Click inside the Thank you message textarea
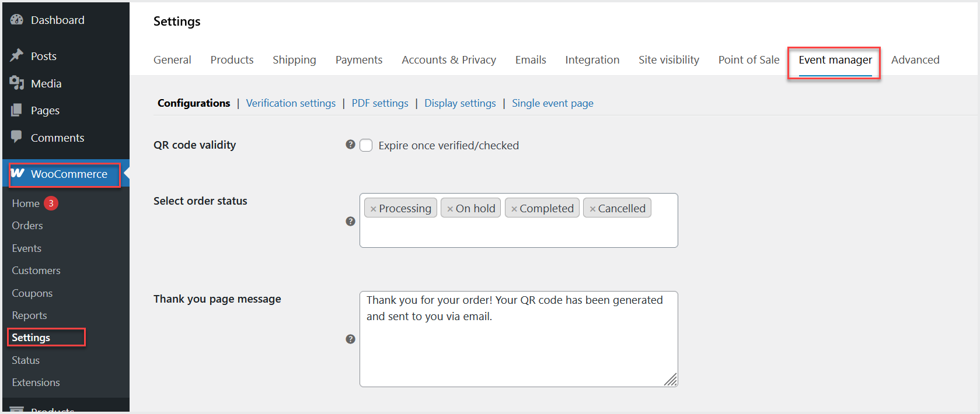The image size is (980, 414). click(518, 350)
